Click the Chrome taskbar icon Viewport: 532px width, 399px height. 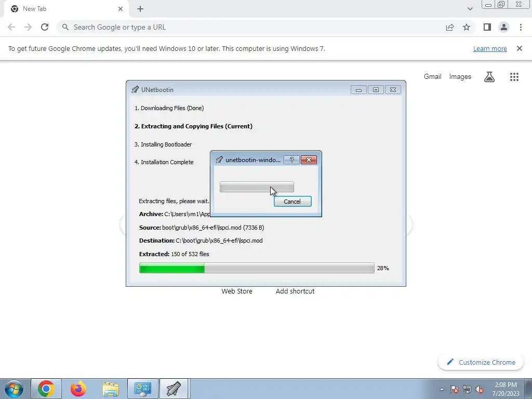point(46,389)
